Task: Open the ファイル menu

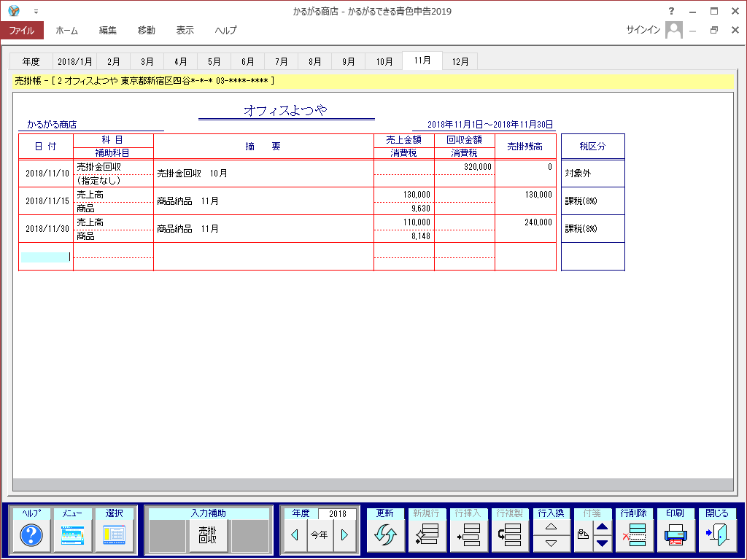Action: coord(22,30)
